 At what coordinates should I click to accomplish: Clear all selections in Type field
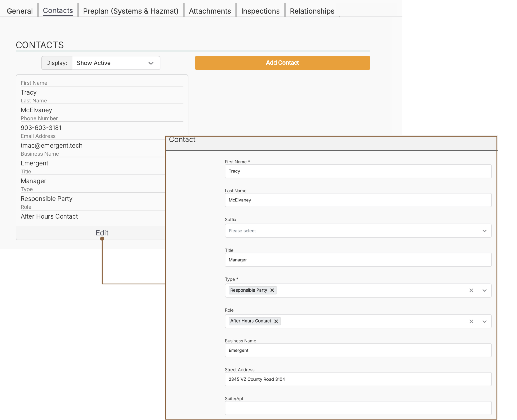tap(471, 290)
